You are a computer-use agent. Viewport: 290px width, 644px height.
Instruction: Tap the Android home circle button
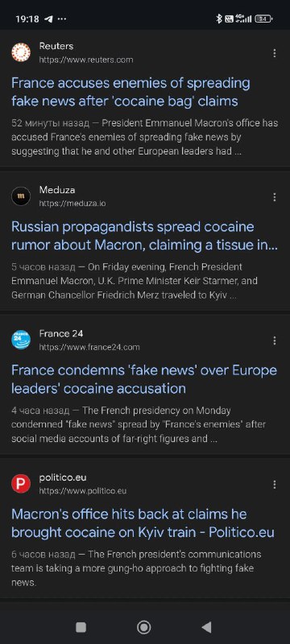[x=143, y=627]
